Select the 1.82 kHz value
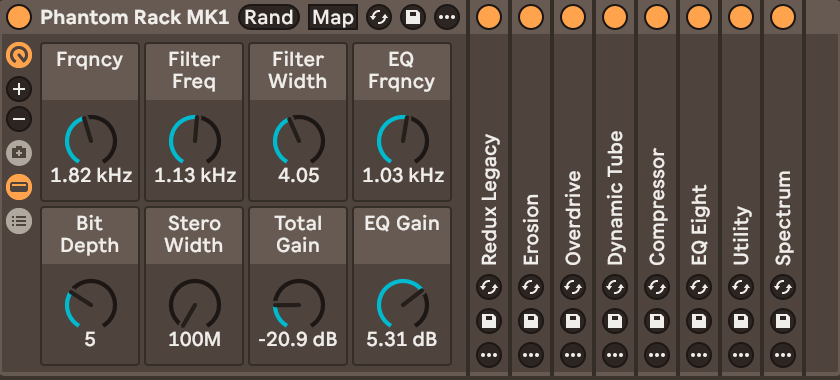The height and width of the screenshot is (380, 840). [91, 175]
